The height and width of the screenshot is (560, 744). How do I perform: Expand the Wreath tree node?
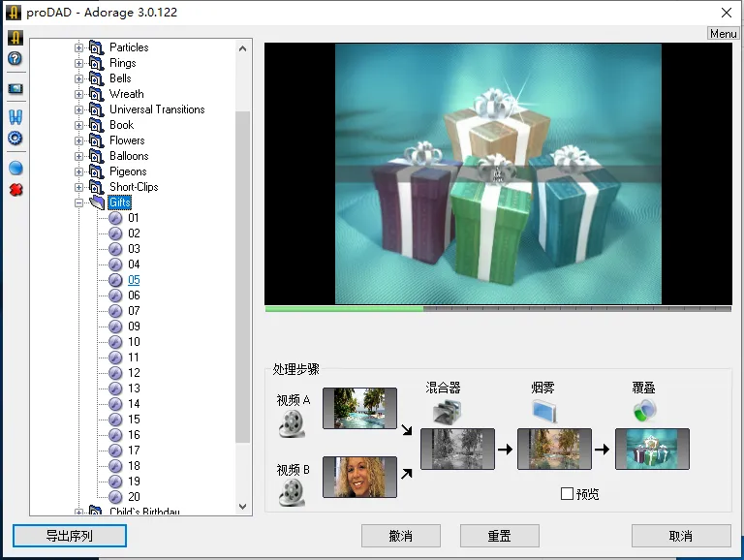(78, 94)
